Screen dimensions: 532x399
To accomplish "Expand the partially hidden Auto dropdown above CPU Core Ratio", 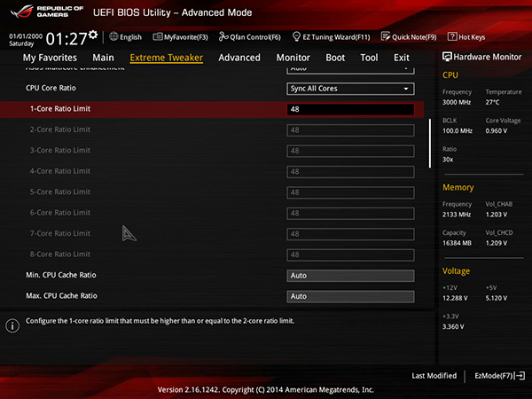I will pyautogui.click(x=350, y=70).
